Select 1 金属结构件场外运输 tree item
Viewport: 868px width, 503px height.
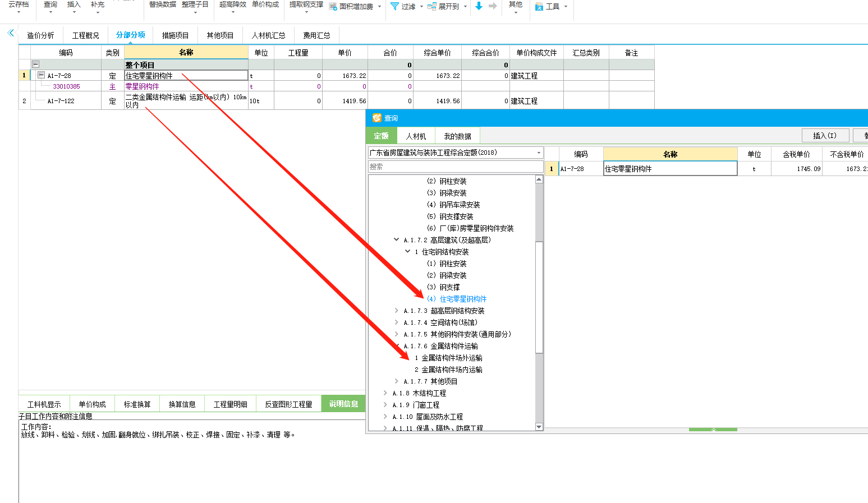tap(448, 358)
